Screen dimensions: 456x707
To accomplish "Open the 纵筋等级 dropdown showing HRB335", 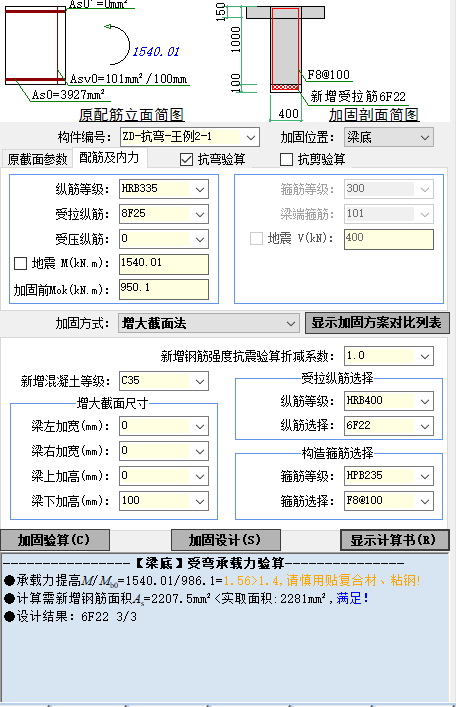I will click(x=164, y=189).
